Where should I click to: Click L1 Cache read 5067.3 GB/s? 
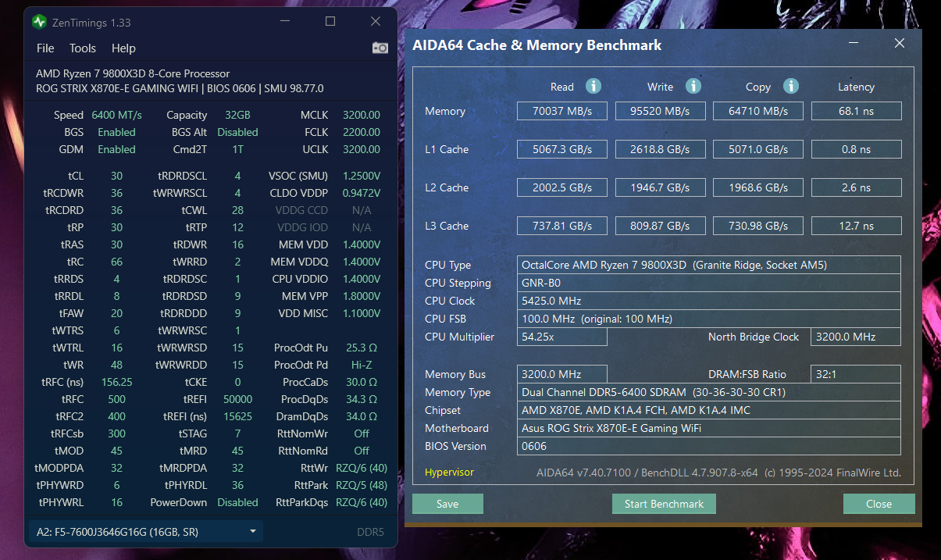click(562, 149)
